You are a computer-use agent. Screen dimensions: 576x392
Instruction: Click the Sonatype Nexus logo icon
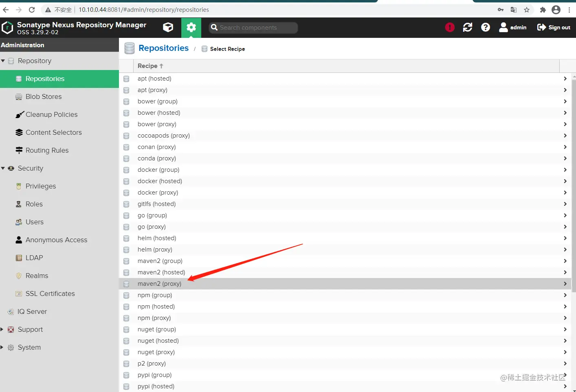point(7,28)
